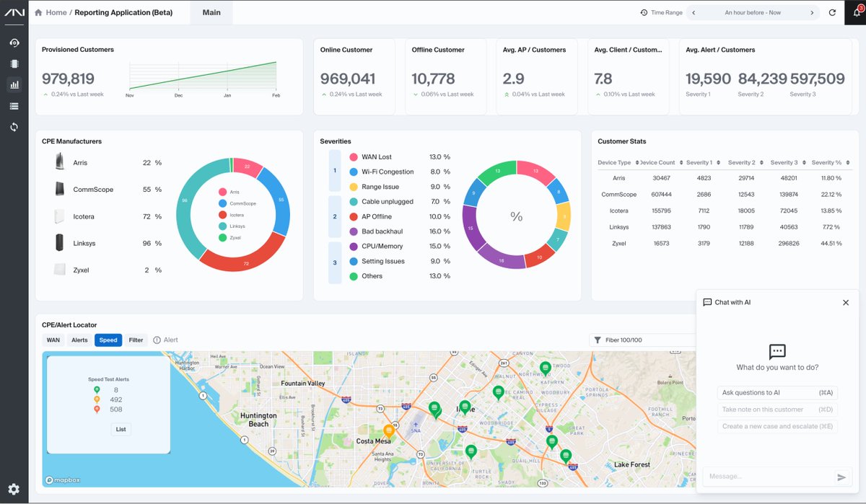
Task: Enable the WAN view on the map
Action: coord(53,339)
